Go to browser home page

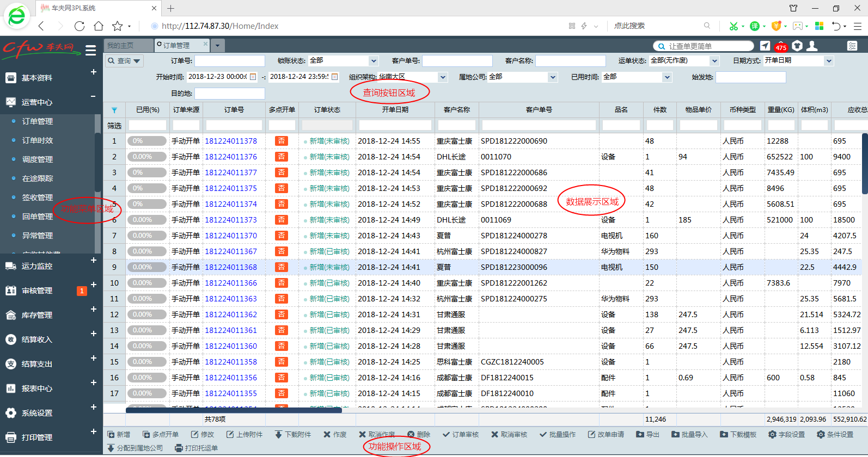[x=99, y=26]
